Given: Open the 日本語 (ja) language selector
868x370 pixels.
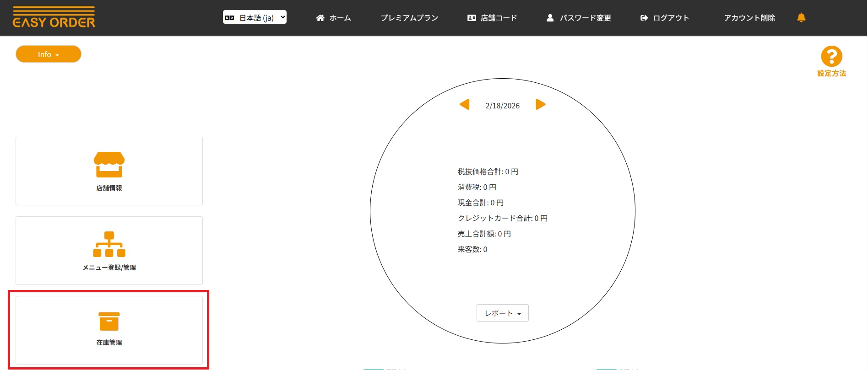Looking at the screenshot, I should click(x=255, y=17).
